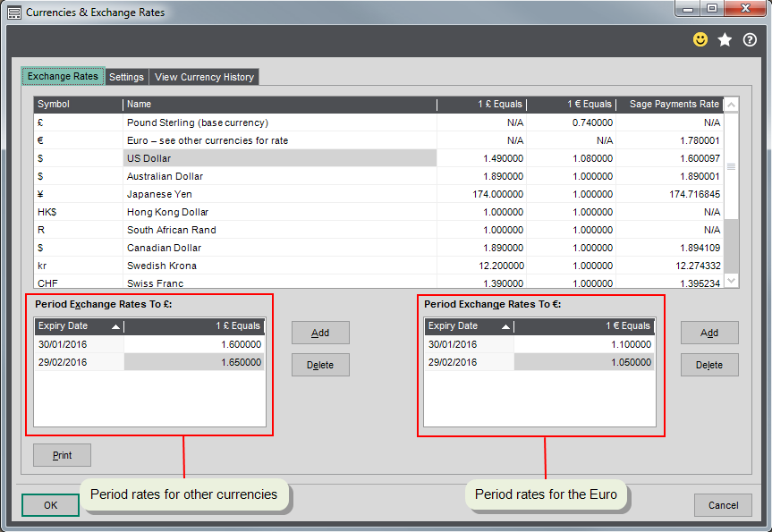The width and height of the screenshot is (772, 532).
Task: Click the currency list scroll up arrow
Action: click(731, 105)
